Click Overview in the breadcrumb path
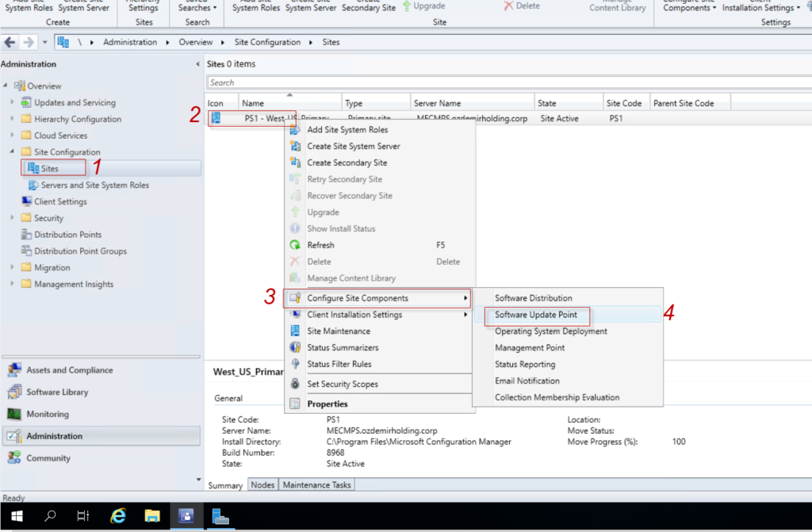The height and width of the screenshot is (532, 812). coord(196,43)
